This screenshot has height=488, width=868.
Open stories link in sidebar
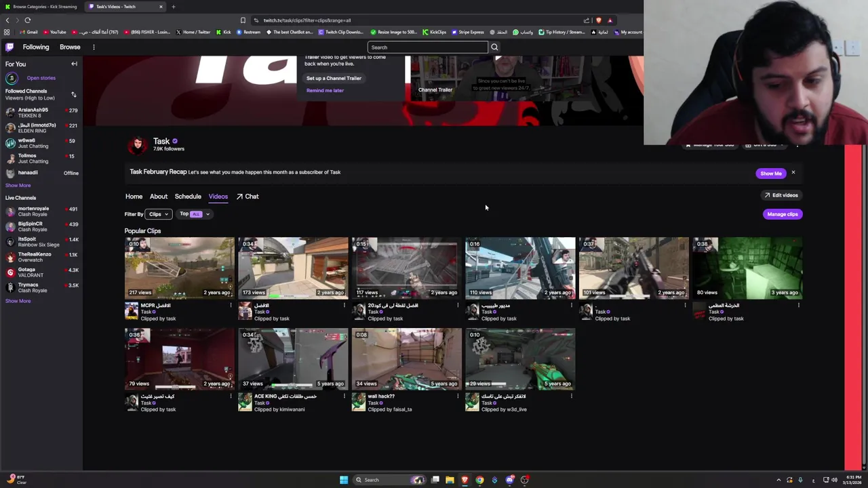(x=41, y=78)
